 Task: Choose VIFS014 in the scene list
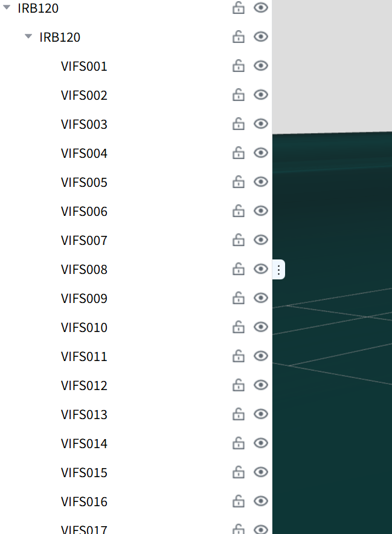84,443
